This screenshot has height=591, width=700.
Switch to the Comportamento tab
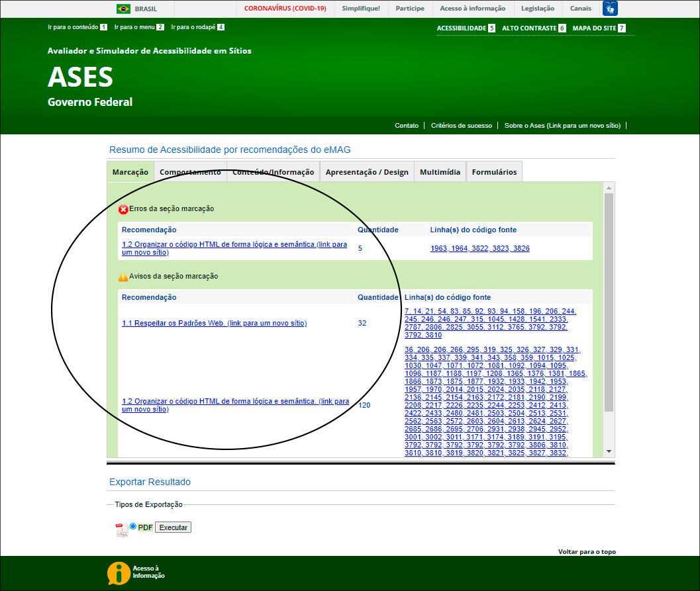(x=190, y=172)
